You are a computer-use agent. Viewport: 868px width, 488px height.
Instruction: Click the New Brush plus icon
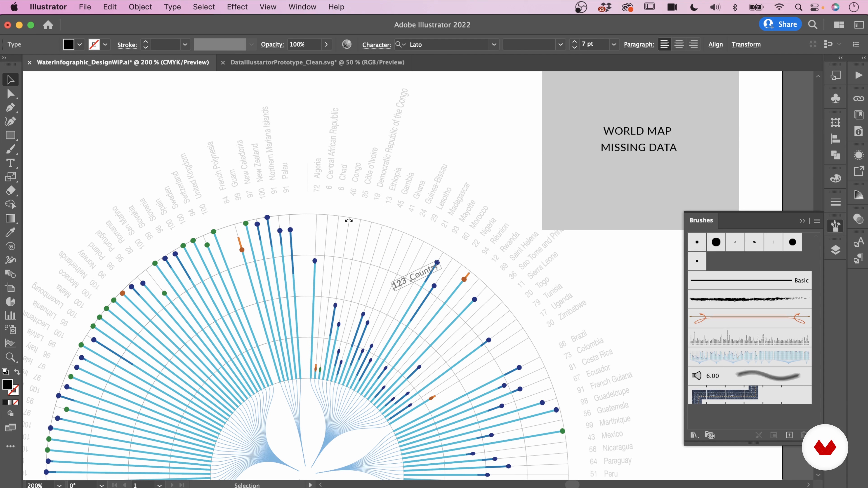[x=789, y=435]
